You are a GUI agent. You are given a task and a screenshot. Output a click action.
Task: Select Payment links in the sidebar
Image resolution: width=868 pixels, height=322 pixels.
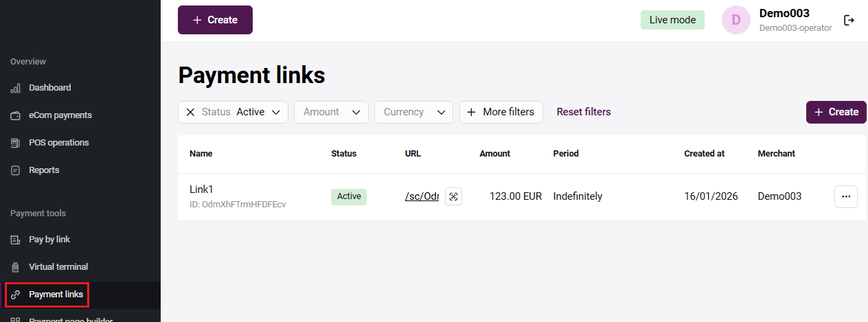point(56,295)
